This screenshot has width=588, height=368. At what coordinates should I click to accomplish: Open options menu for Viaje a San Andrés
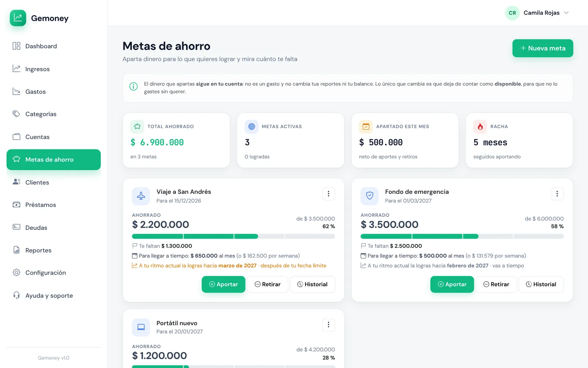click(x=329, y=194)
